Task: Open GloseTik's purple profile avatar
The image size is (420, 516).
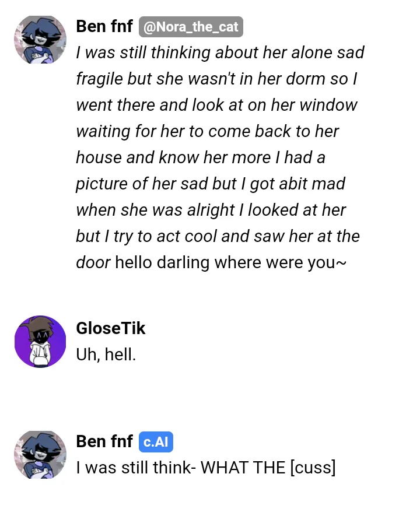Action: click(x=40, y=342)
